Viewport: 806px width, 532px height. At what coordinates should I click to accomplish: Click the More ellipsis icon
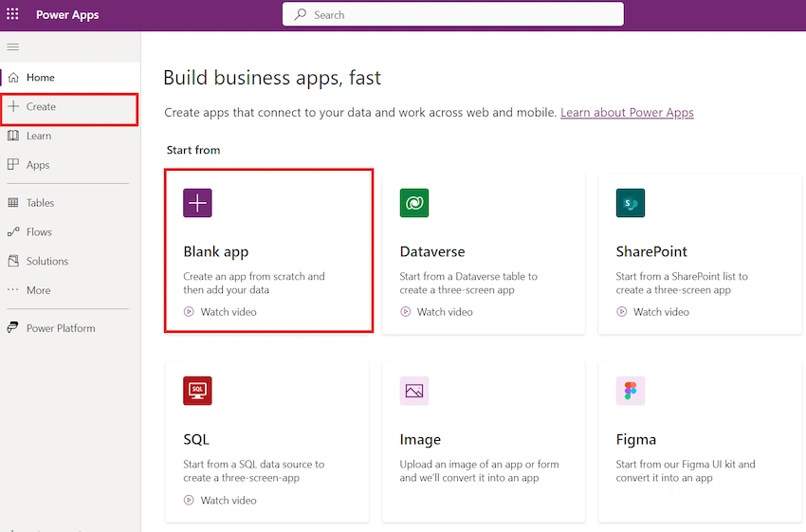pos(13,290)
